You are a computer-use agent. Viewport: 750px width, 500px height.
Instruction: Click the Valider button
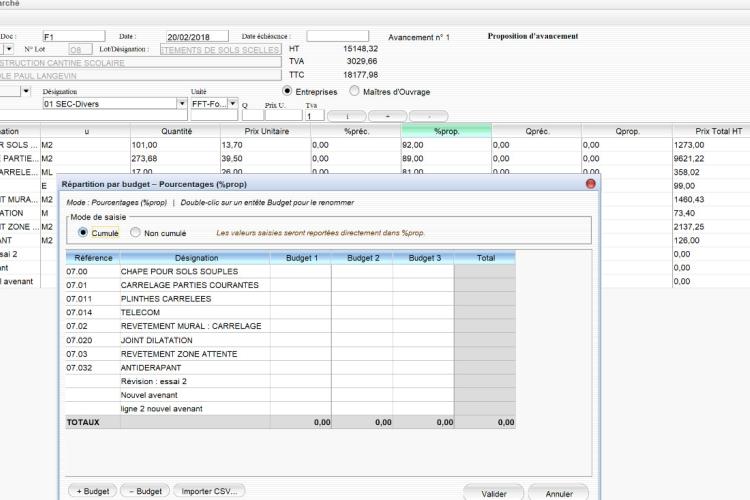point(494,493)
